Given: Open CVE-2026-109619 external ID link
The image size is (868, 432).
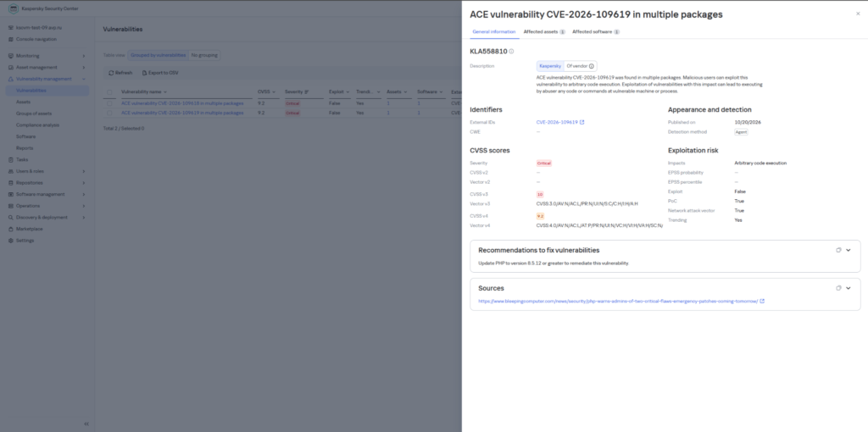Looking at the screenshot, I should [557, 122].
